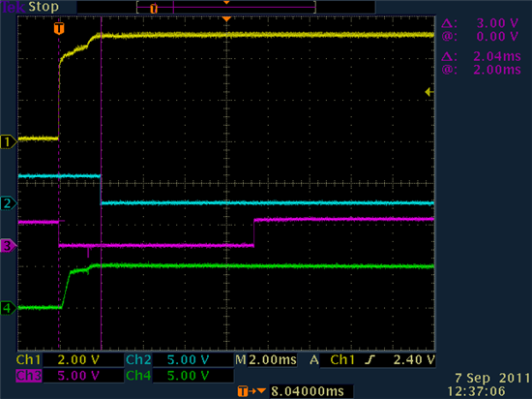Click the yellow trigger level arrow on right edge

click(429, 92)
